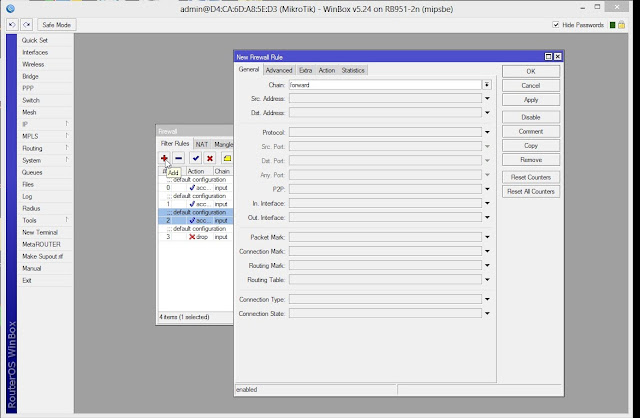This screenshot has width=640, height=418.
Task: Select firewall rule number 1
Action: [x=196, y=204]
